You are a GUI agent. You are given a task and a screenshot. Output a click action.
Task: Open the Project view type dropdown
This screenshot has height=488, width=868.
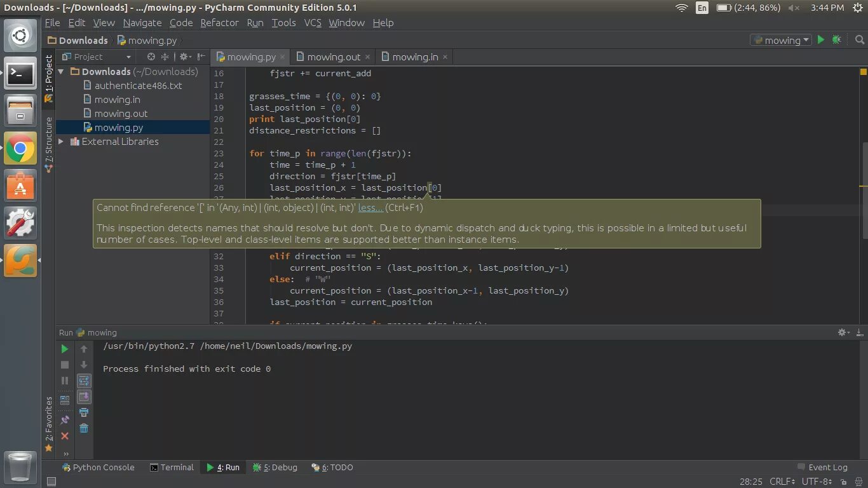(x=97, y=57)
